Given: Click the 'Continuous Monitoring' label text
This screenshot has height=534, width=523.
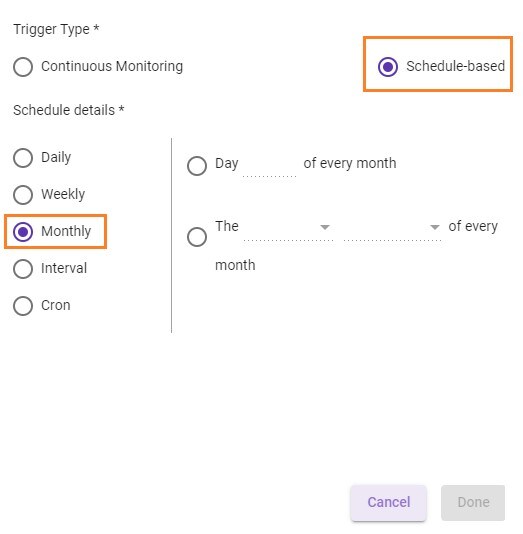Looking at the screenshot, I should [x=112, y=66].
